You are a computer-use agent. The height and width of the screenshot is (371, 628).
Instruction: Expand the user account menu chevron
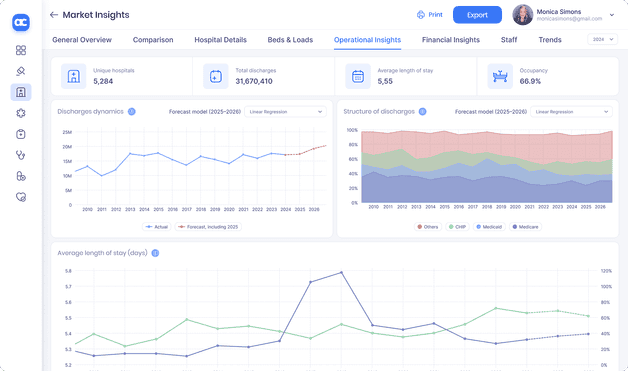(612, 15)
